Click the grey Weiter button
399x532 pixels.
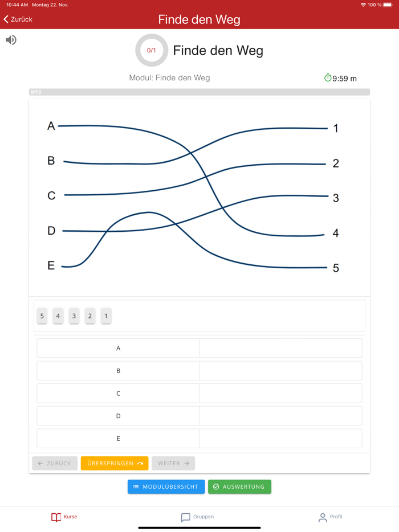(x=173, y=464)
